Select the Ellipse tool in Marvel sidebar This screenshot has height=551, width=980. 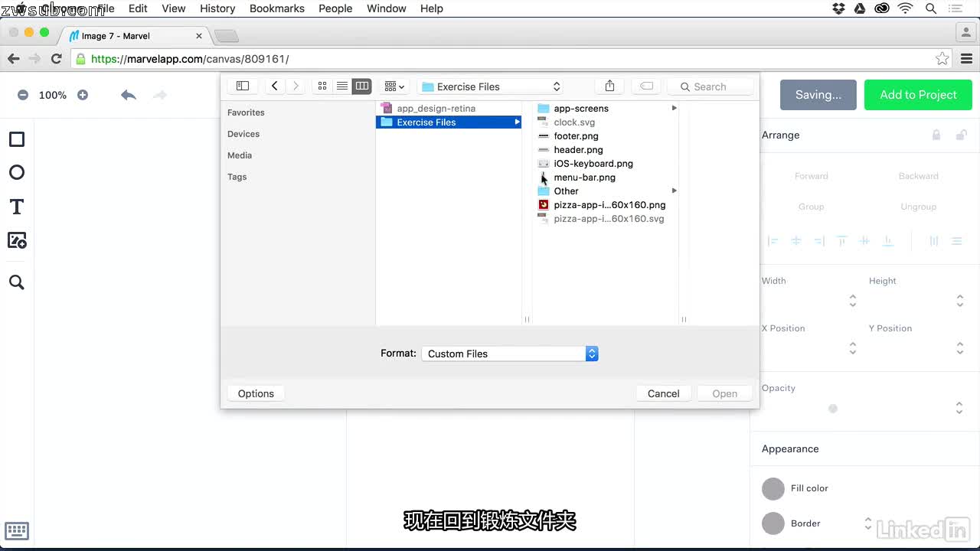tap(17, 172)
